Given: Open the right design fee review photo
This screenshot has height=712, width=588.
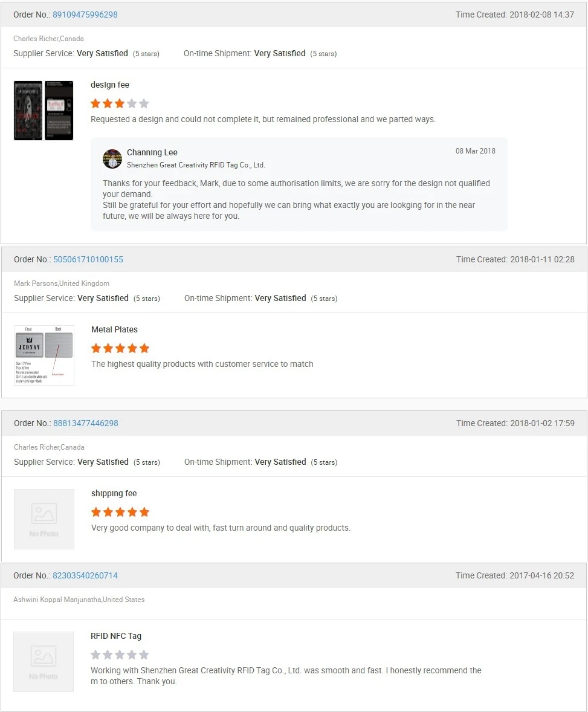Looking at the screenshot, I should pos(59,111).
